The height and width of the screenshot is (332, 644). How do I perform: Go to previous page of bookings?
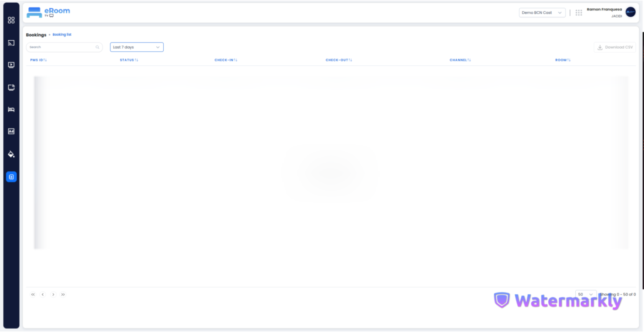pyautogui.click(x=43, y=294)
